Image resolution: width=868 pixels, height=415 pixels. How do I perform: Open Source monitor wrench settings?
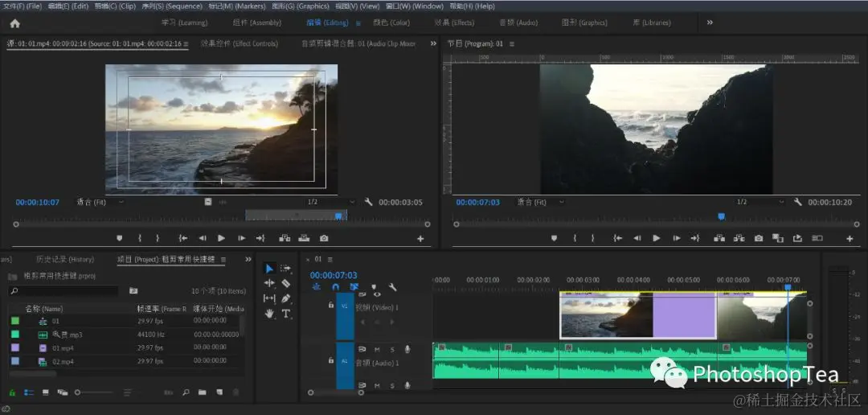tap(368, 202)
